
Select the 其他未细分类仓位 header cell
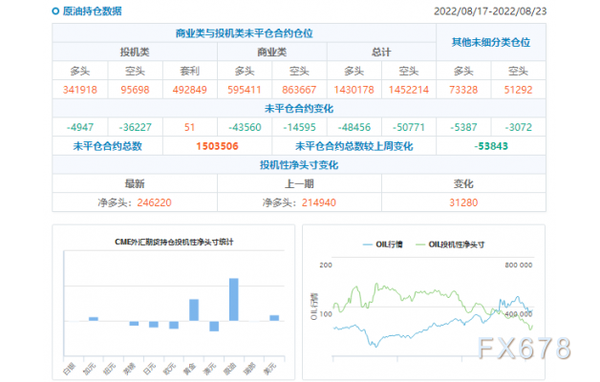(x=491, y=42)
